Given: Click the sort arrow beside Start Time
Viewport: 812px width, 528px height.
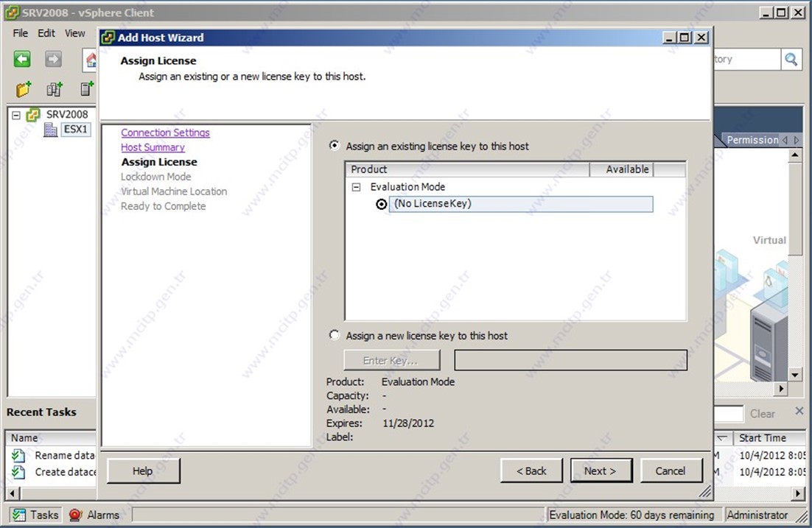Looking at the screenshot, I should pyautogui.click(x=722, y=438).
